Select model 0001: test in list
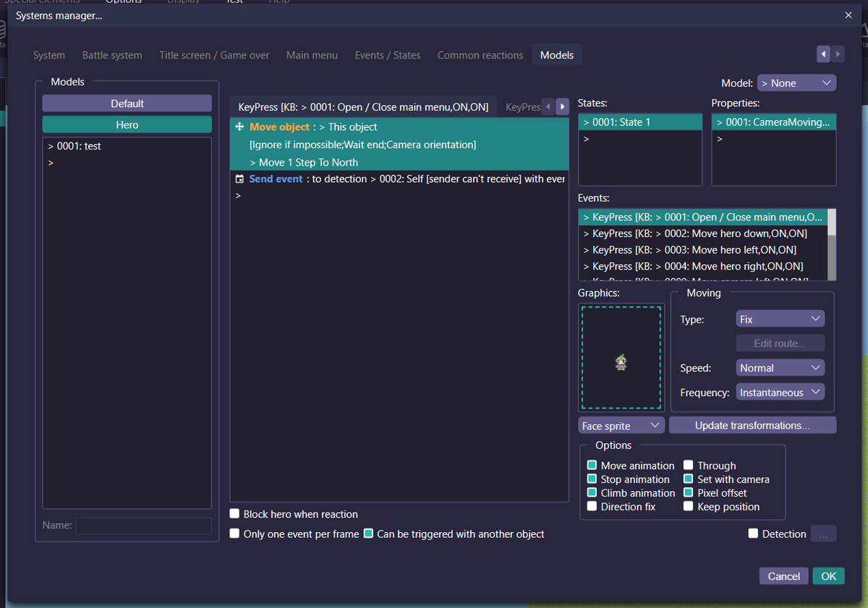Image resolution: width=868 pixels, height=608 pixels. [127, 146]
